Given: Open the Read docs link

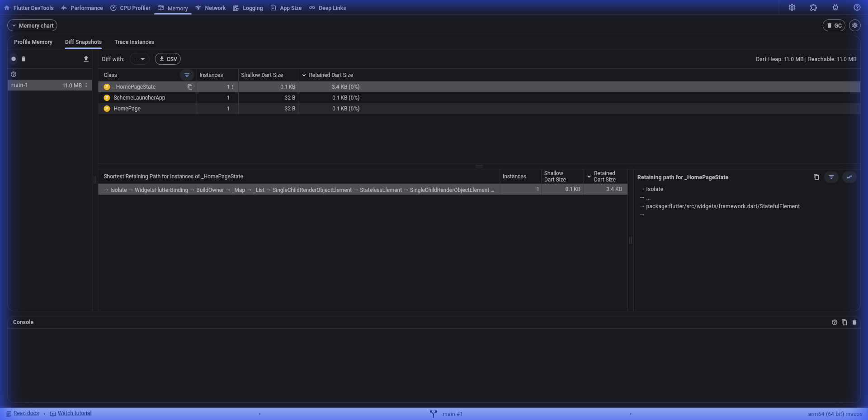Looking at the screenshot, I should tap(26, 413).
